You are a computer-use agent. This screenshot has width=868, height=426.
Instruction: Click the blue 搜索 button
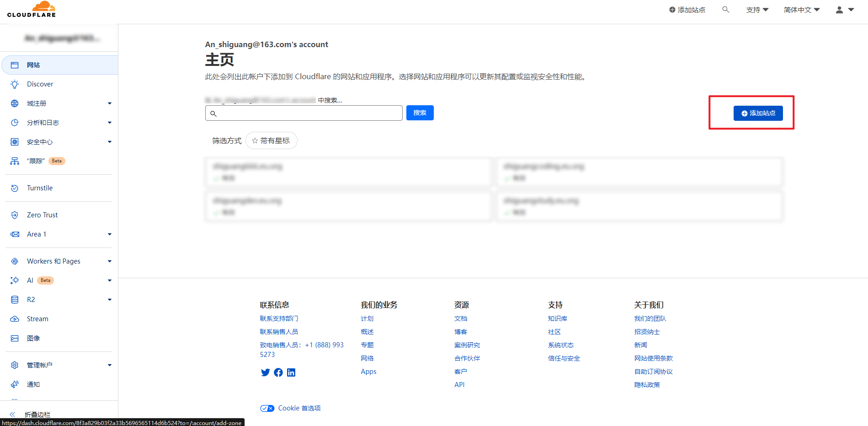(x=420, y=113)
